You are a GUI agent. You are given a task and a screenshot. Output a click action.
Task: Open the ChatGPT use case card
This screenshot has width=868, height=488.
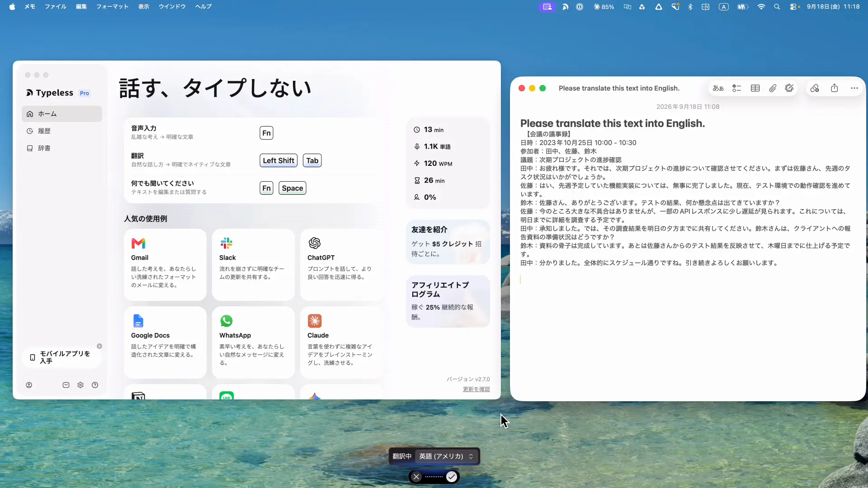tap(341, 265)
